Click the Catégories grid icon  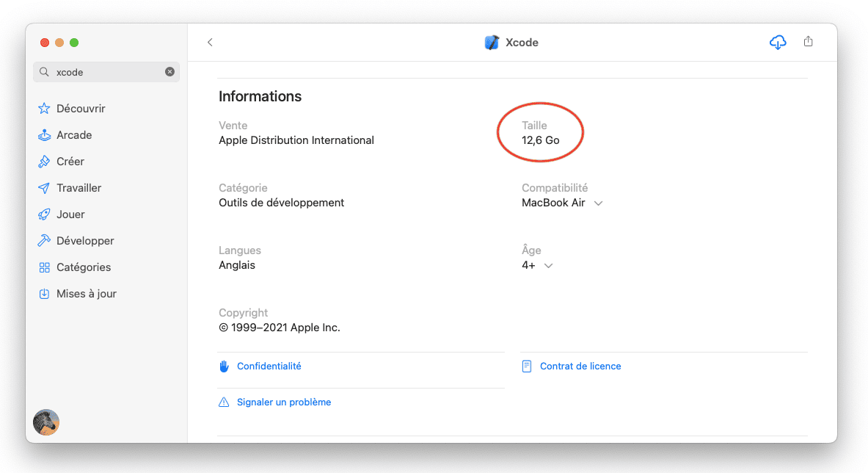[x=44, y=267]
